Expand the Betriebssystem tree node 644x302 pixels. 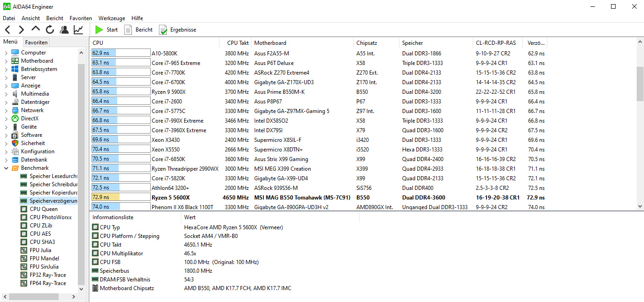coord(6,69)
